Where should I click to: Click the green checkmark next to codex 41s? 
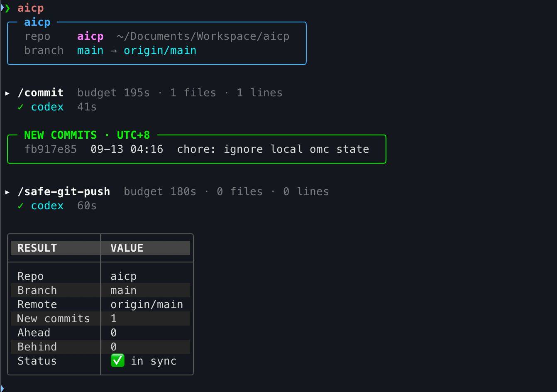(20, 107)
